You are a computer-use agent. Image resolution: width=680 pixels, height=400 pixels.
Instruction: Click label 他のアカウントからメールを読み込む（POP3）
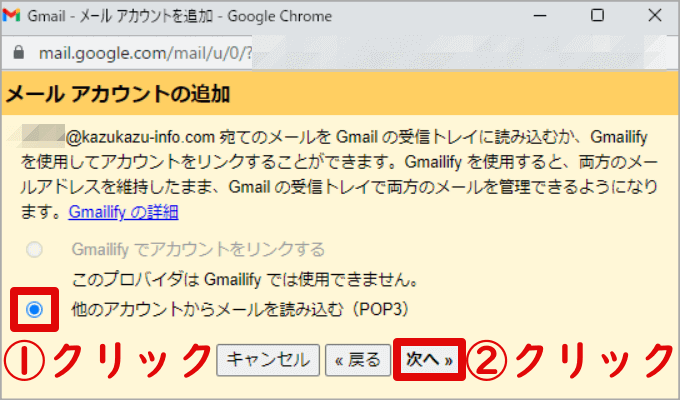coord(241,310)
